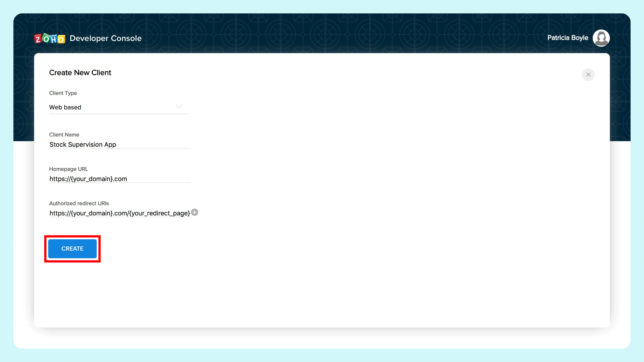
Task: Click the Client Type label
Action: click(x=63, y=93)
